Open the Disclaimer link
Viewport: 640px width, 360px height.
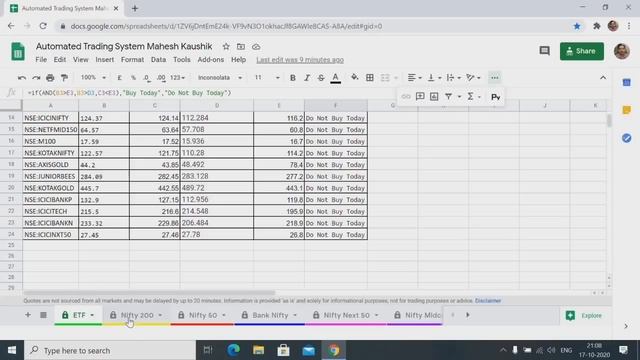tap(488, 301)
